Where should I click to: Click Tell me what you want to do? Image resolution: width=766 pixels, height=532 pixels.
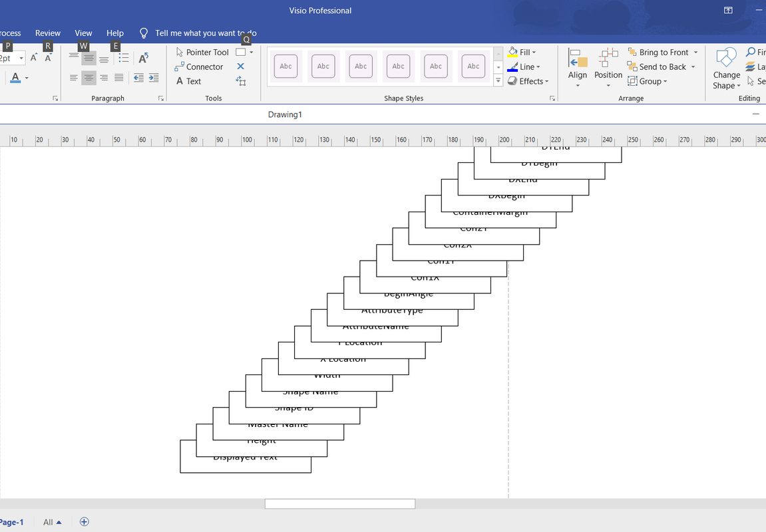tap(206, 33)
